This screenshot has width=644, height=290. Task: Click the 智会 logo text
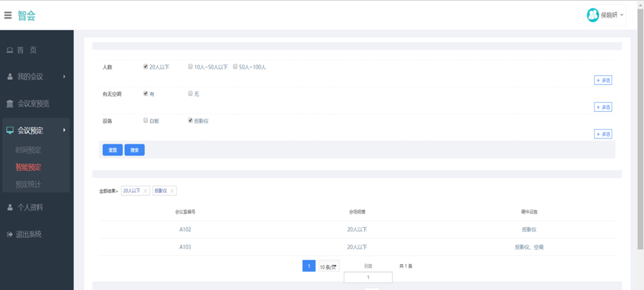point(27,16)
